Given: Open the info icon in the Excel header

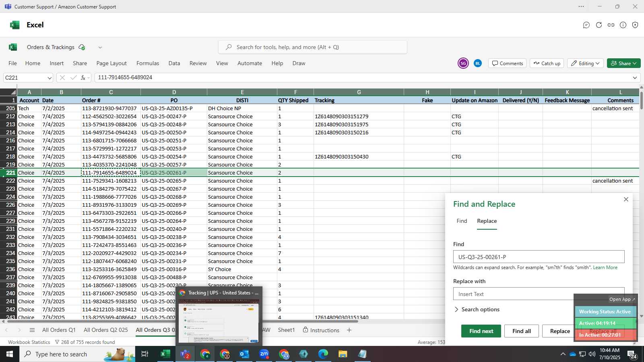Looking at the screenshot, I should click(x=623, y=25).
